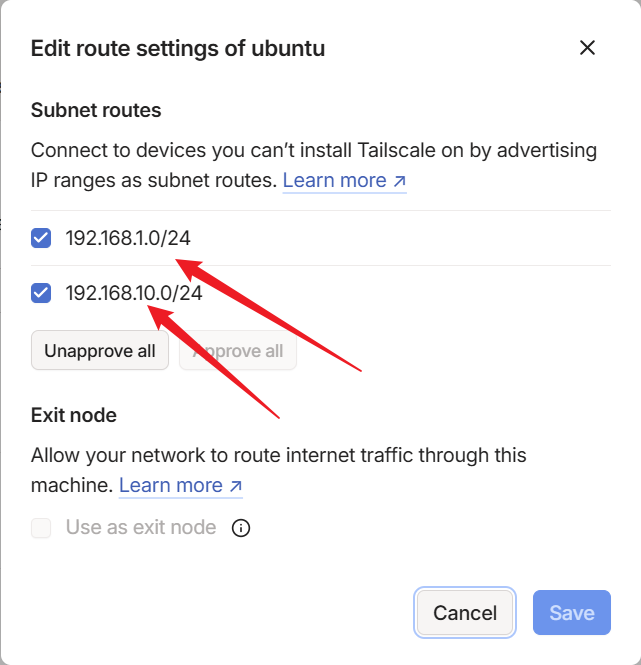Click the 192.168.10.0/24 route label

[134, 293]
